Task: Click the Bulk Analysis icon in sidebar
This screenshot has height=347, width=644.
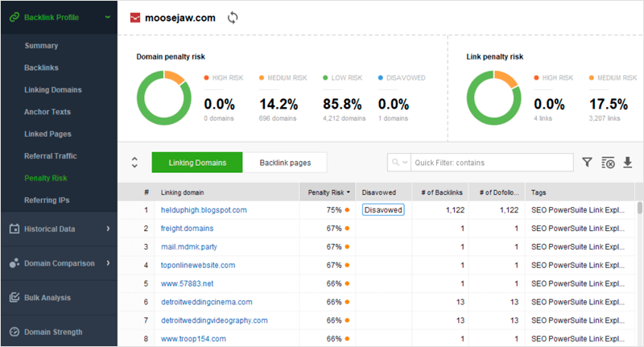Action: pyautogui.click(x=14, y=298)
